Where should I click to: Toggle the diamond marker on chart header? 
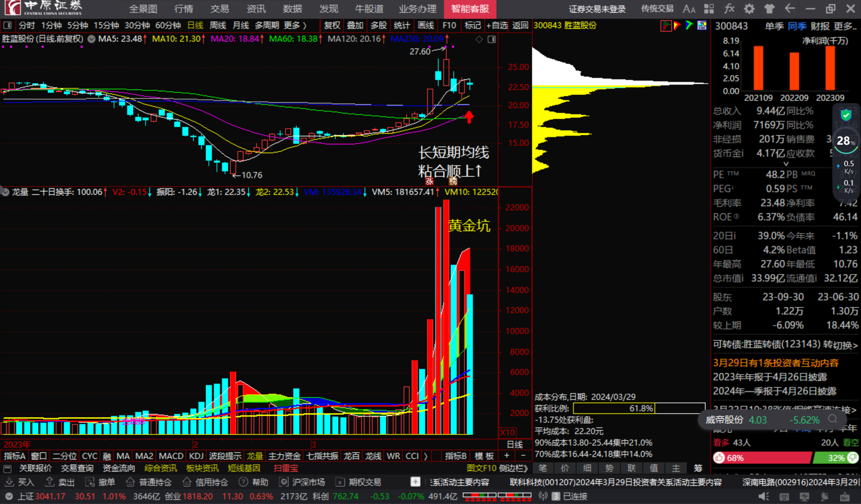click(x=479, y=39)
